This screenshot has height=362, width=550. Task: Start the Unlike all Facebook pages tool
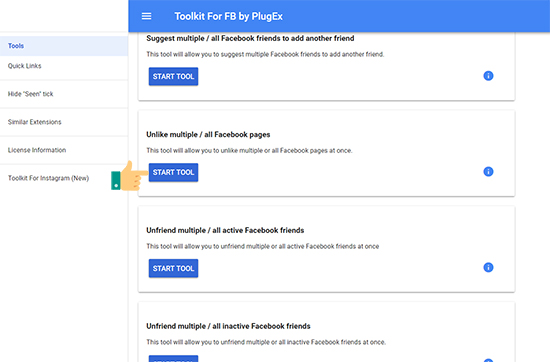click(173, 172)
